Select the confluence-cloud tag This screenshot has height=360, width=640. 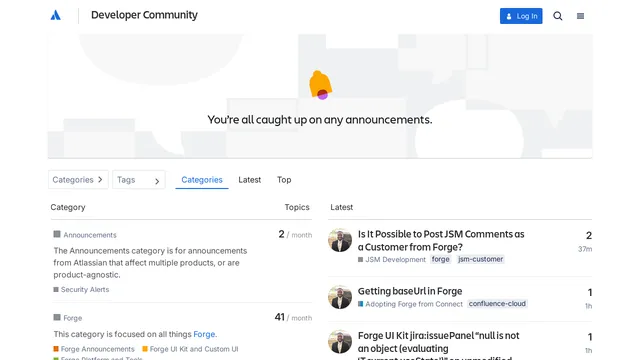(497, 304)
